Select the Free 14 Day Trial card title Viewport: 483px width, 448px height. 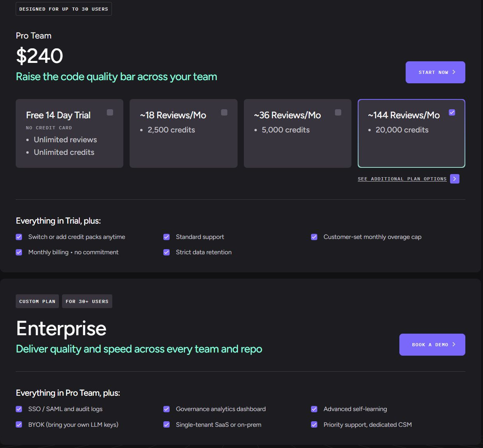58,115
